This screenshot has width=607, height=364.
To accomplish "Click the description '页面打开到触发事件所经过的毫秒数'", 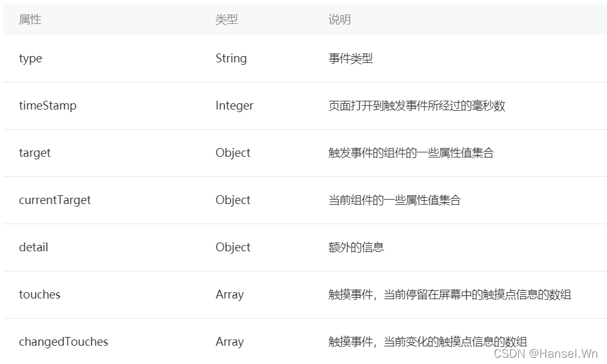I will (417, 106).
